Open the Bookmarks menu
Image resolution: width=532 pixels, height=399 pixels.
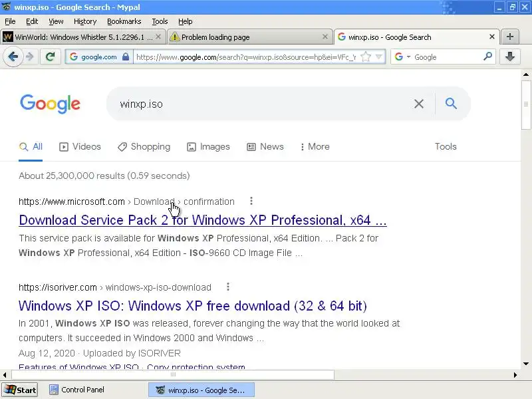(x=124, y=21)
